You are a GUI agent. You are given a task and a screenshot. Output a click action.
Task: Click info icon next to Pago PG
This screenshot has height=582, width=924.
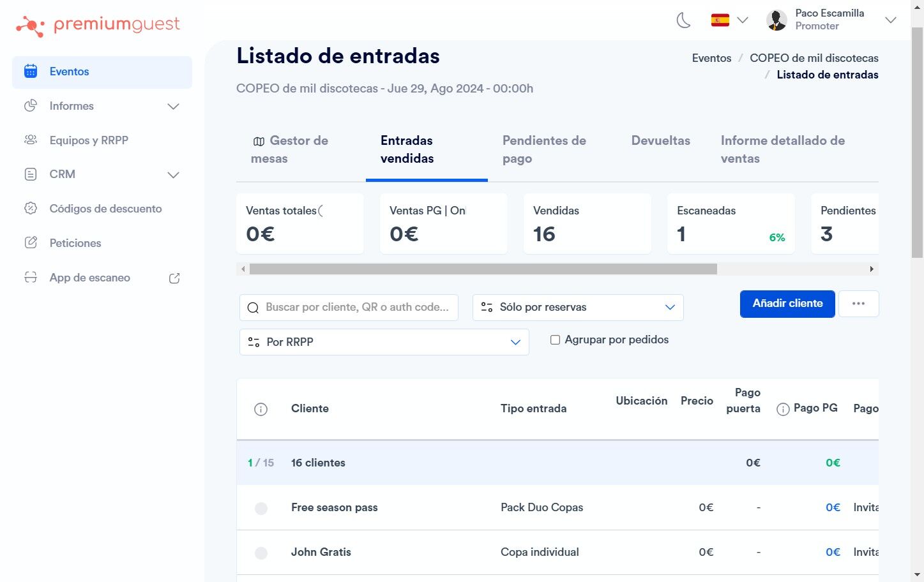783,409
